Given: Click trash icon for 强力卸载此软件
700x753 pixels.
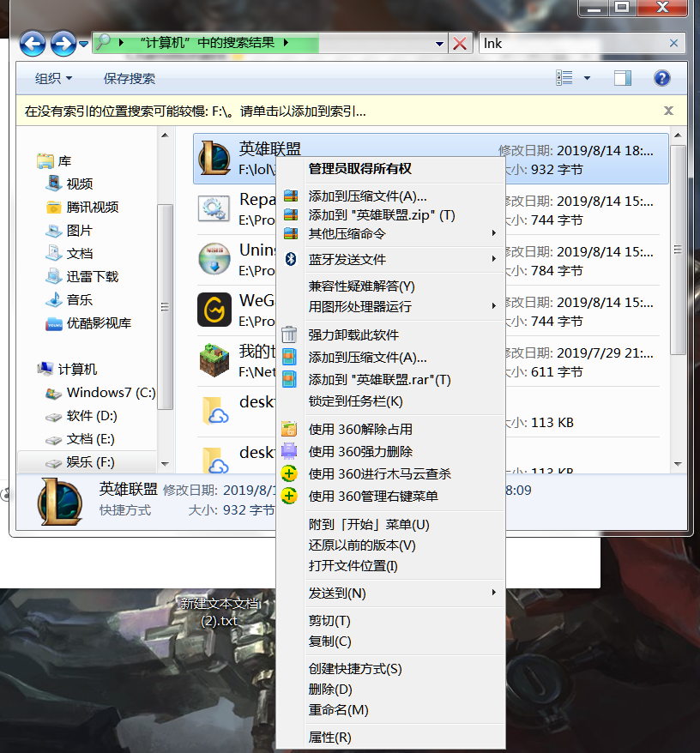Looking at the screenshot, I should (x=289, y=334).
